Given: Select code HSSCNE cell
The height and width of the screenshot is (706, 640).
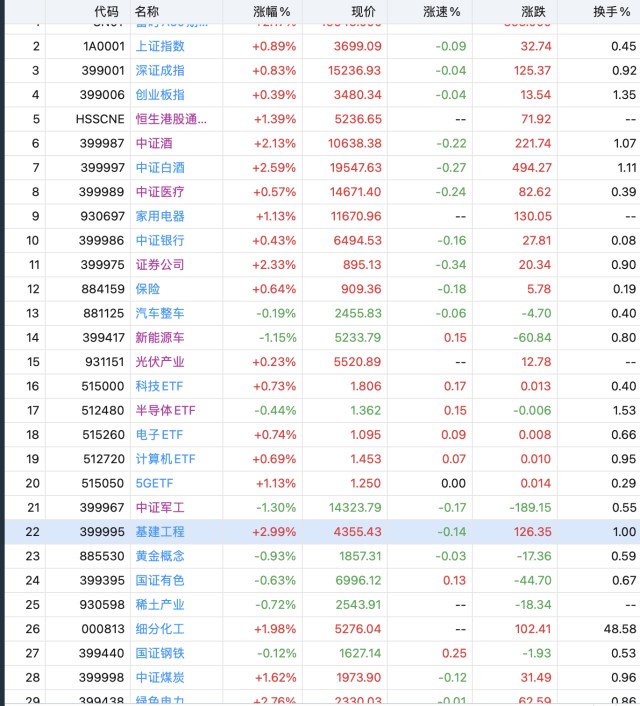Looking at the screenshot, I should [100, 119].
